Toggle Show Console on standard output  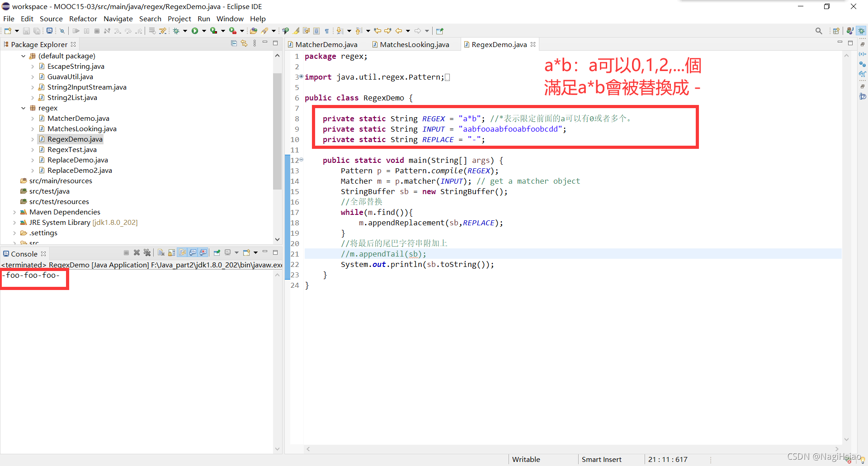(x=193, y=252)
